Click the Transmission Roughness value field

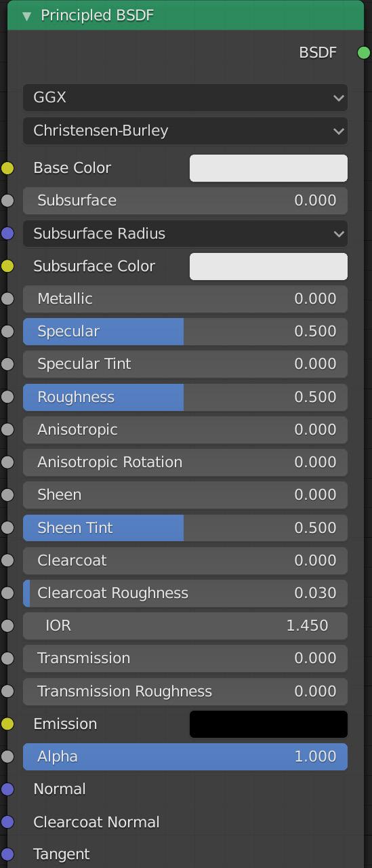[x=186, y=692]
